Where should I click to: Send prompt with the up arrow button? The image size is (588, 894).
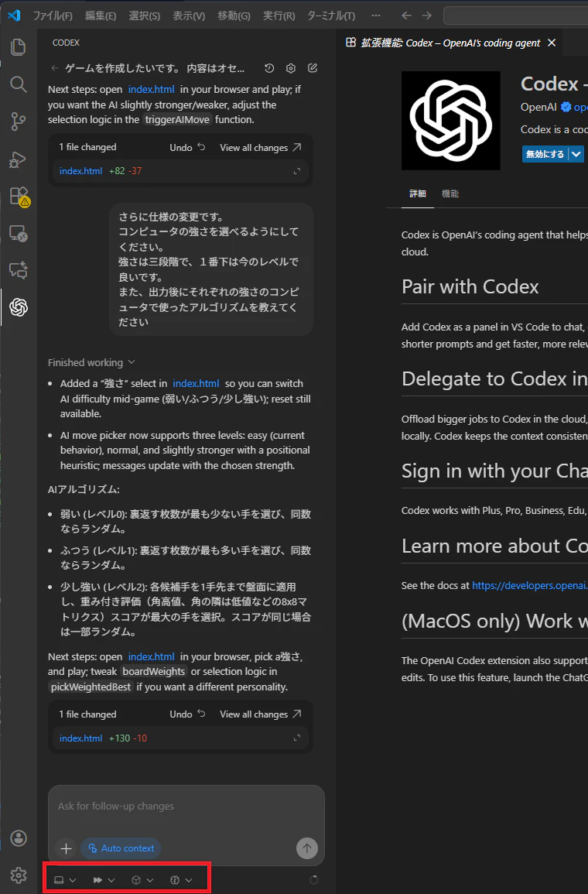point(307,848)
